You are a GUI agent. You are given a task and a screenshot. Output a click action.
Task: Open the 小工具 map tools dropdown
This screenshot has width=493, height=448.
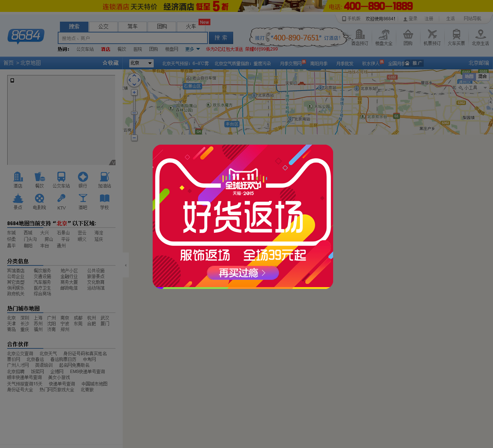(x=473, y=88)
